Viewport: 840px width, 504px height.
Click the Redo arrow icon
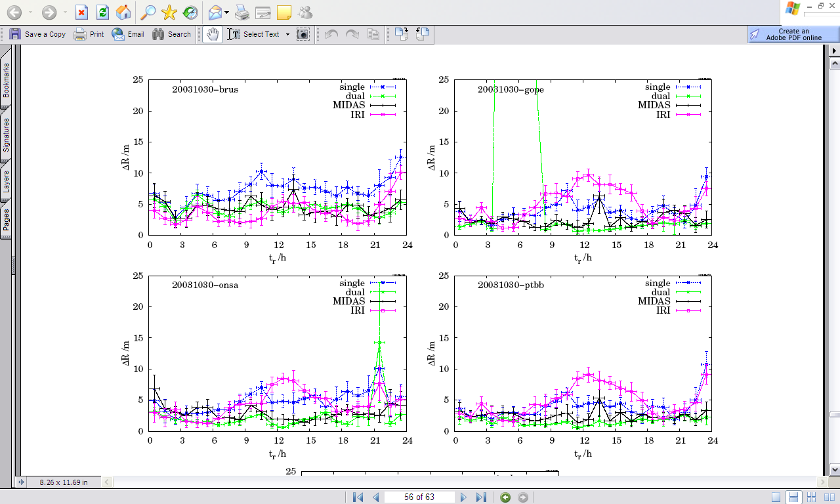pos(352,34)
